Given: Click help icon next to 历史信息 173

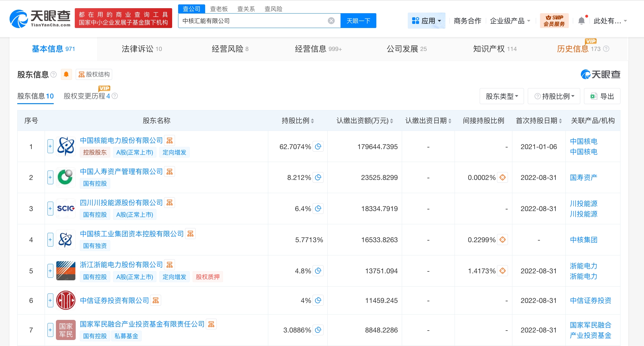Looking at the screenshot, I should (606, 49).
